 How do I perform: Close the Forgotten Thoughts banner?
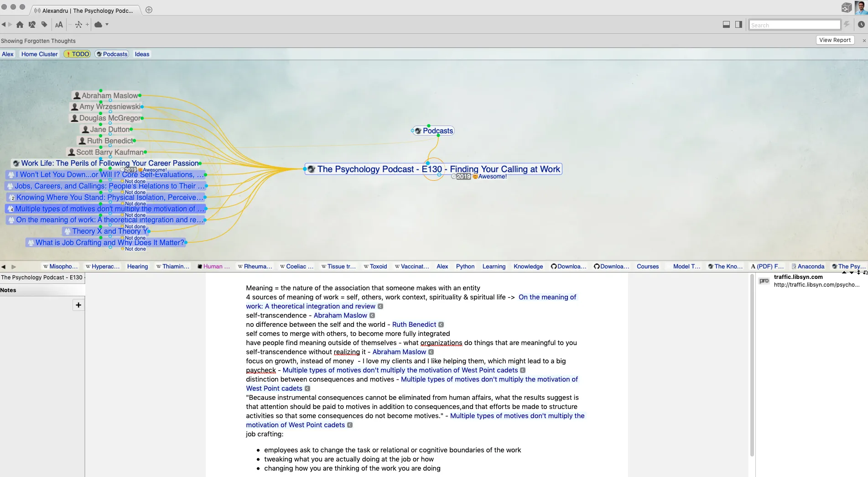coord(864,41)
